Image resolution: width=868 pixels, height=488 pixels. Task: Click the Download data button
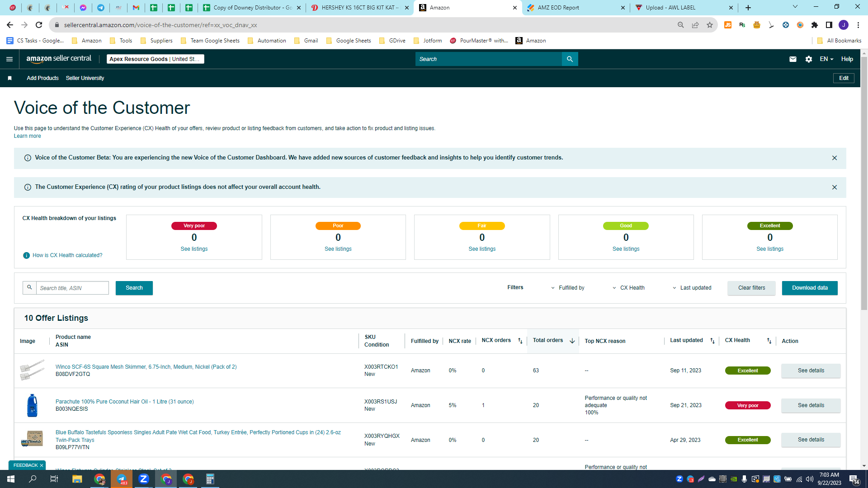click(810, 288)
